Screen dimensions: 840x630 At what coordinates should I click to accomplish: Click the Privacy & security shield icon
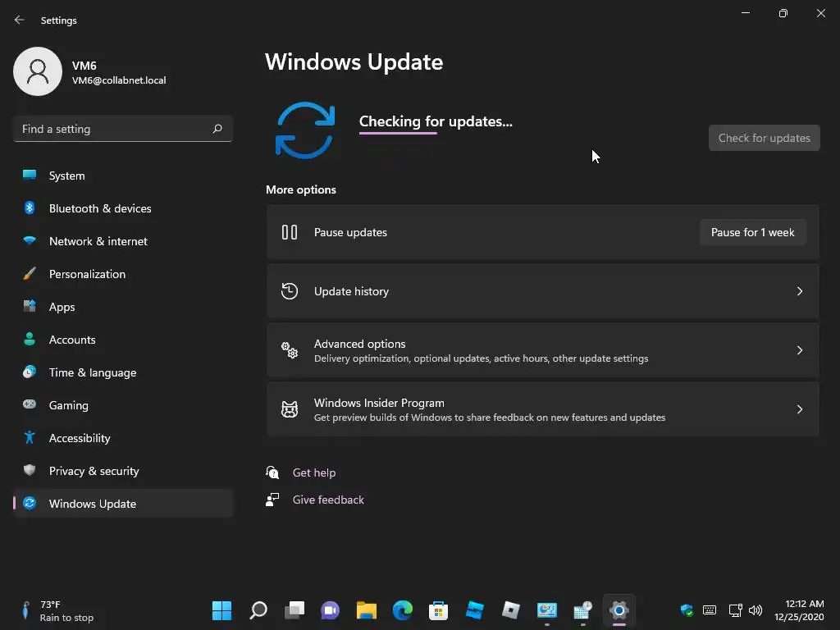[x=30, y=470]
